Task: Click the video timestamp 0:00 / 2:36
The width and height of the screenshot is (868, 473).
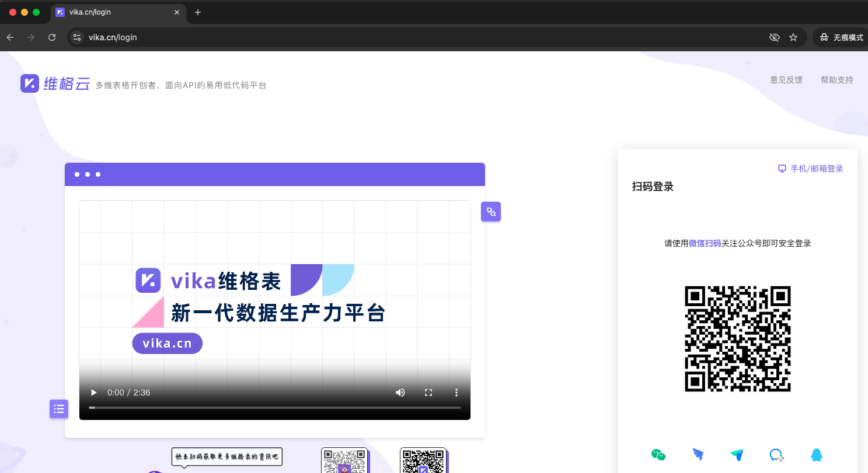Action: pos(129,393)
